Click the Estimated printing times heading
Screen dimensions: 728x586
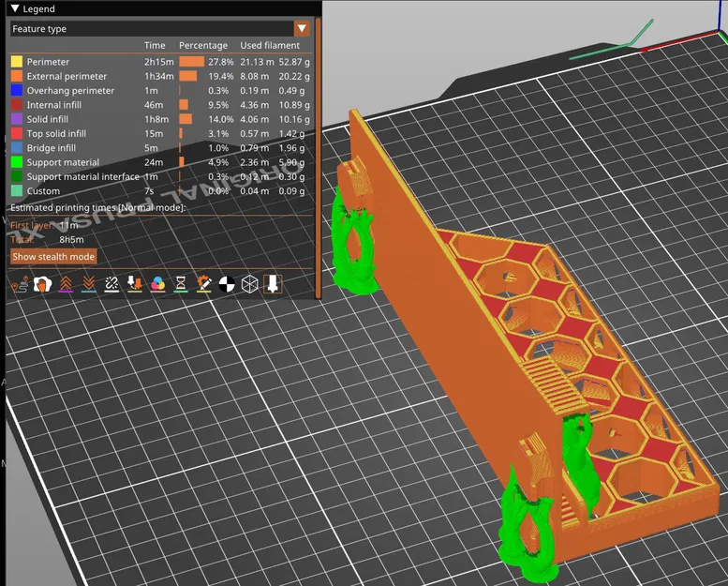click(x=98, y=208)
